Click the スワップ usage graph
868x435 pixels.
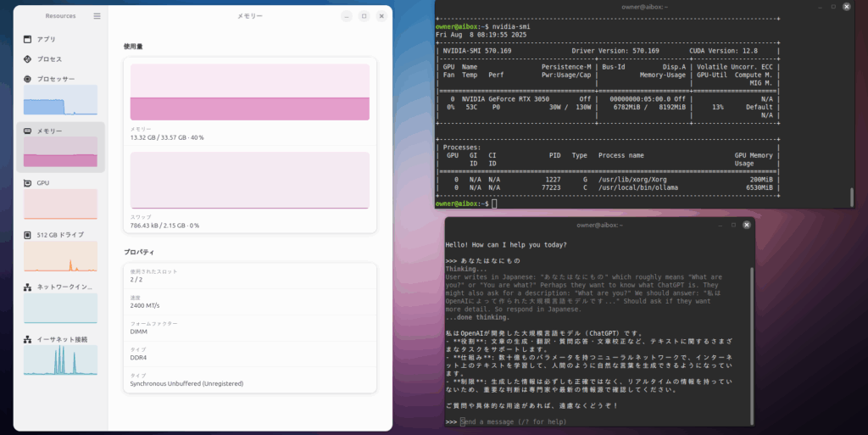[x=250, y=181]
